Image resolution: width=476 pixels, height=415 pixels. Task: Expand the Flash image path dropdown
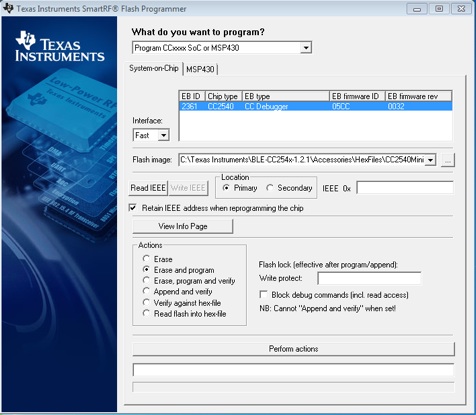pyautogui.click(x=430, y=160)
